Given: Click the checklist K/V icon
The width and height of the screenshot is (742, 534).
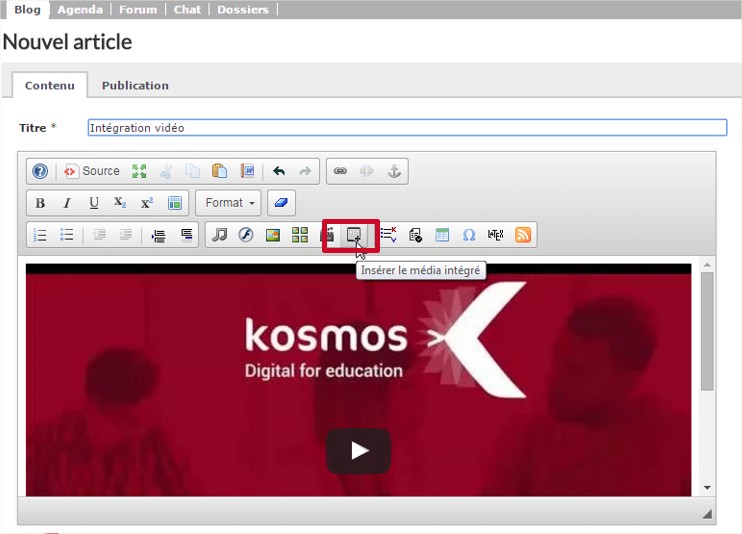Looking at the screenshot, I should click(389, 235).
